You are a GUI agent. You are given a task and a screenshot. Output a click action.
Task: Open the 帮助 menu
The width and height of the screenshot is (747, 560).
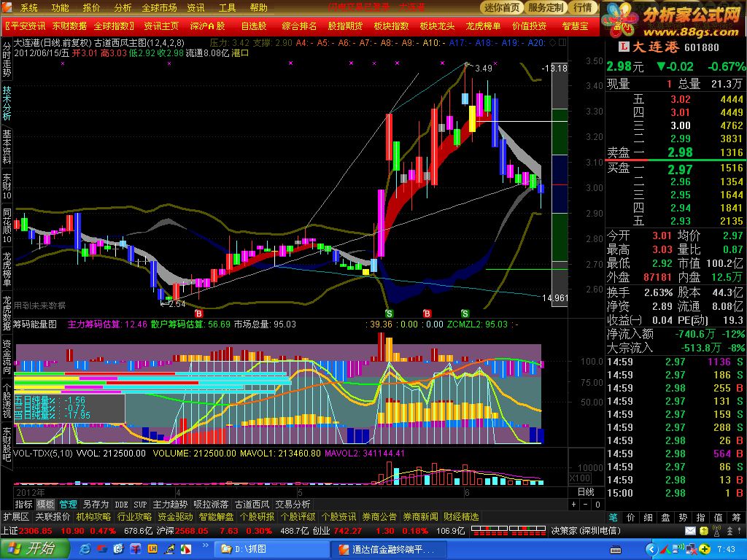258,7
